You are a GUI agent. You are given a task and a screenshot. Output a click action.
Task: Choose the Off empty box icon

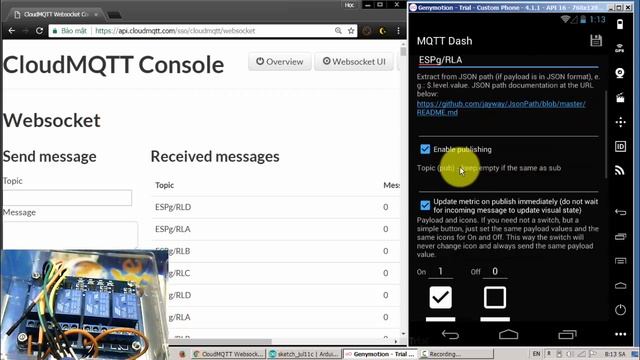coord(495,297)
